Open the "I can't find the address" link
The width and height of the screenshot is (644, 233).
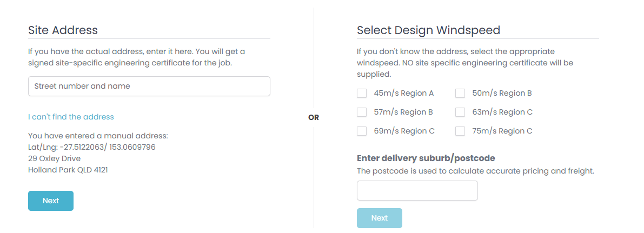(71, 117)
